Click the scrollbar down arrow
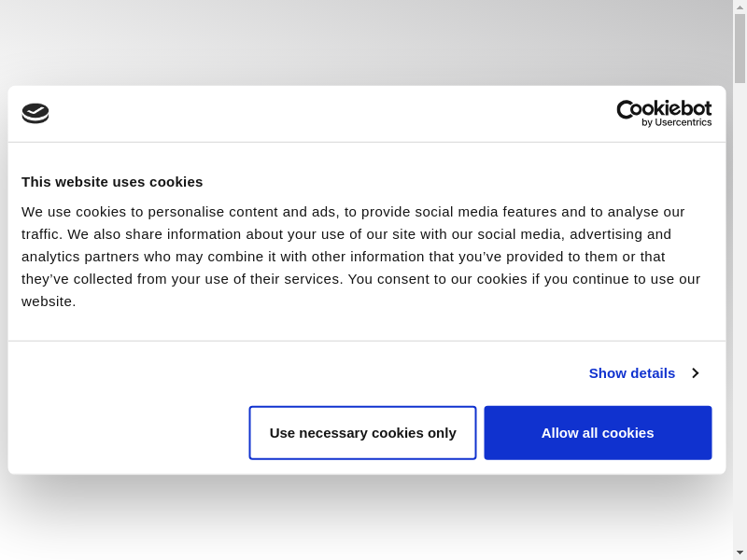This screenshot has width=747, height=560. (x=740, y=553)
